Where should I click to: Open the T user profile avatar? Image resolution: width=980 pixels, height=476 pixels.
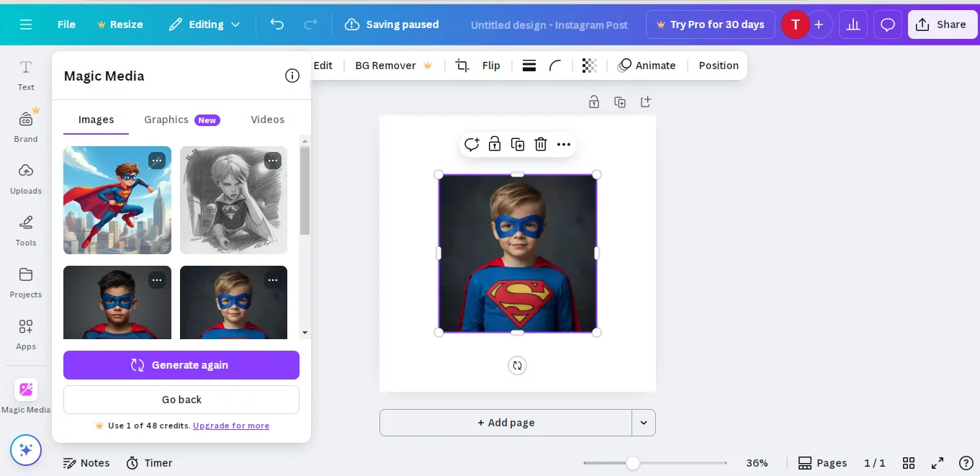(x=795, y=24)
